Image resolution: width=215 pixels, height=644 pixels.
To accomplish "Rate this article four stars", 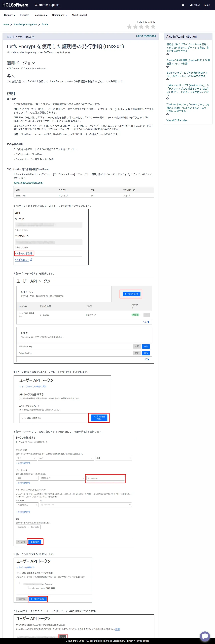I will (147, 27).
